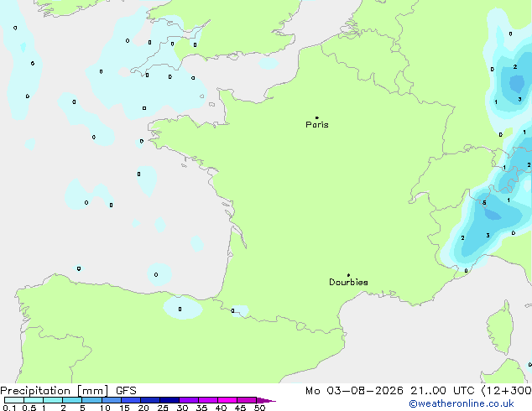
Task: Pick the legend swatch between 10 and 15
Action: coord(112,400)
